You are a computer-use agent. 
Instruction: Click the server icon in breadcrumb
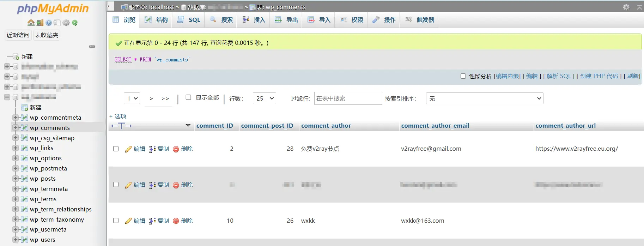(x=124, y=7)
